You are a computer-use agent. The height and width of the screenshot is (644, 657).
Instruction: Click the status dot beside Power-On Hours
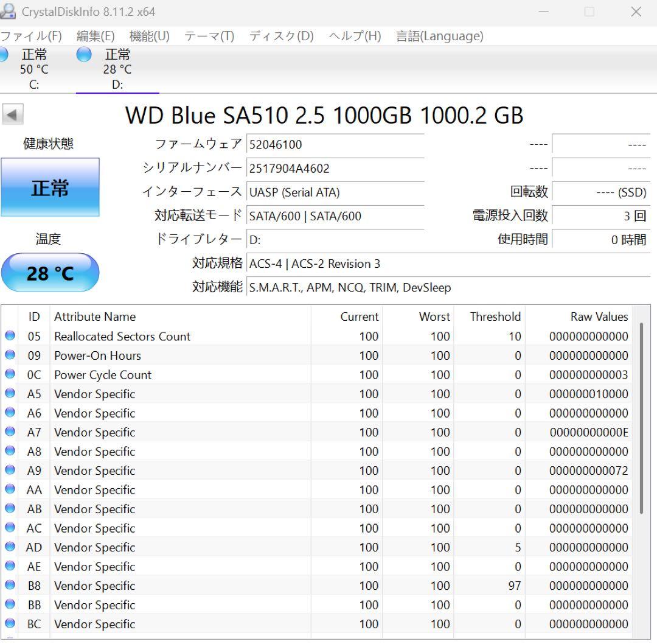(10, 355)
